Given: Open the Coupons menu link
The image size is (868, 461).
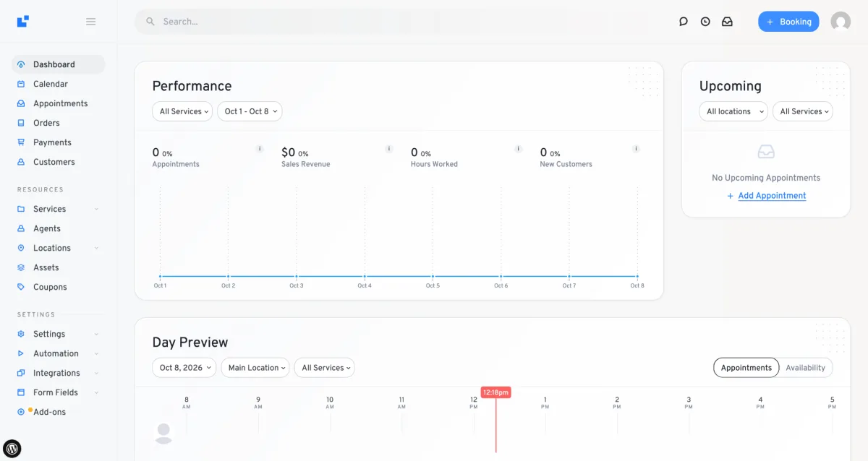Looking at the screenshot, I should pos(58,287).
